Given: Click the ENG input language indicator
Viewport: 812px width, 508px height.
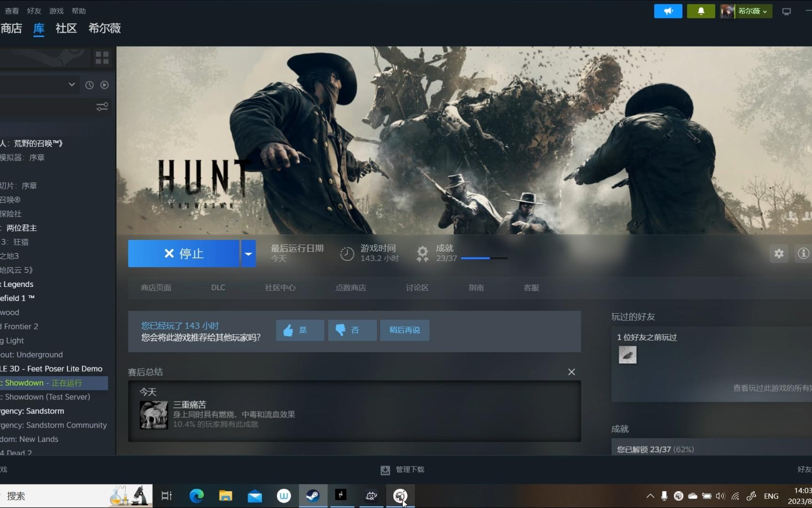Looking at the screenshot, I should coord(771,496).
